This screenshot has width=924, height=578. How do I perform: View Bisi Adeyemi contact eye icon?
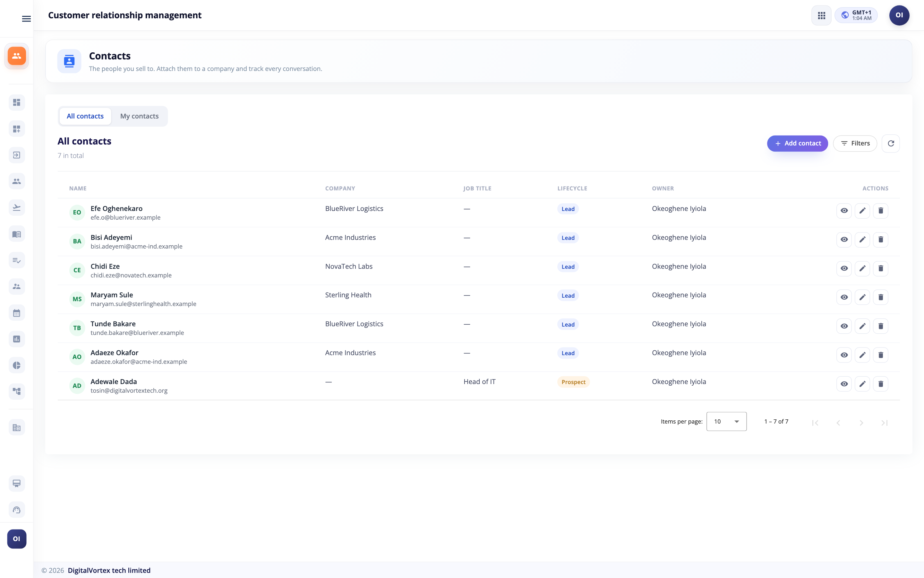coord(844,239)
